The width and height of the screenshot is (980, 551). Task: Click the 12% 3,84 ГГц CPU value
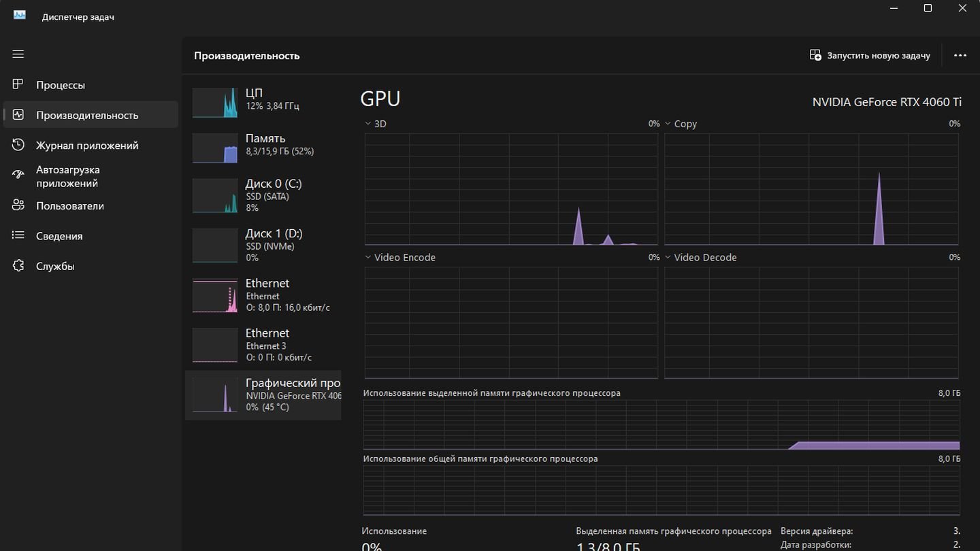[272, 106]
